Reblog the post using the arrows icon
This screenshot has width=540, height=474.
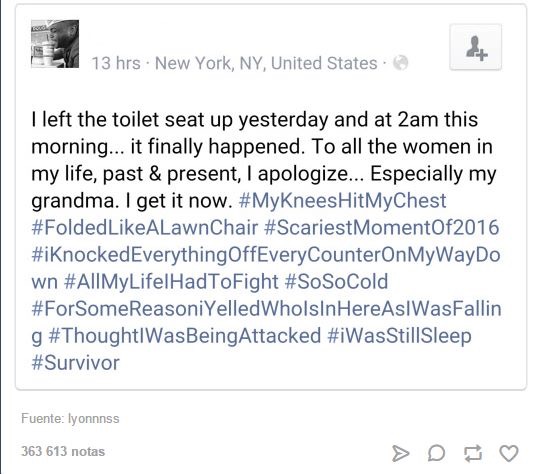tap(472, 453)
